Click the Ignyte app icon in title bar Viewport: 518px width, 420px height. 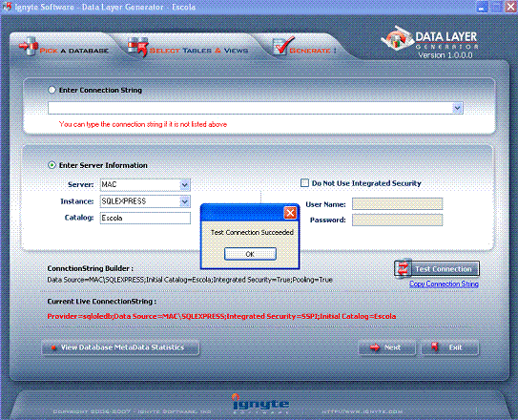7,7
